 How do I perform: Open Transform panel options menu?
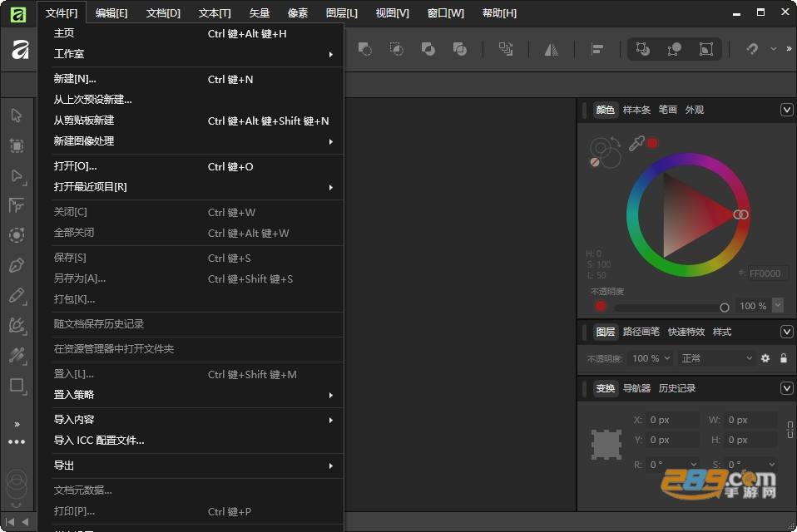[786, 388]
